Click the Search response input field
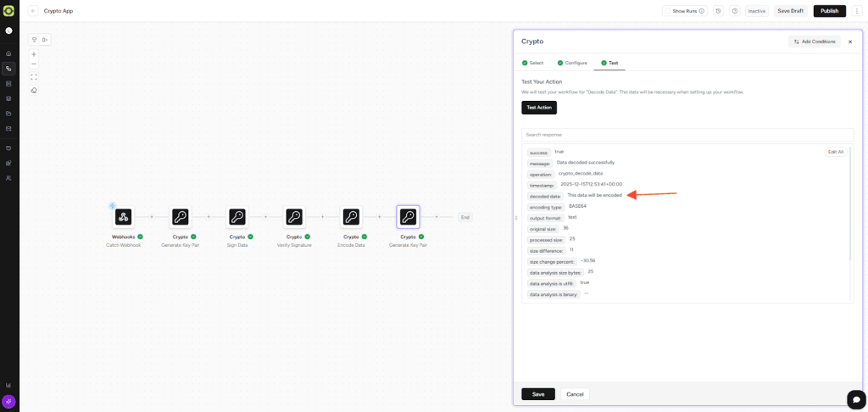The image size is (868, 412). [x=687, y=135]
